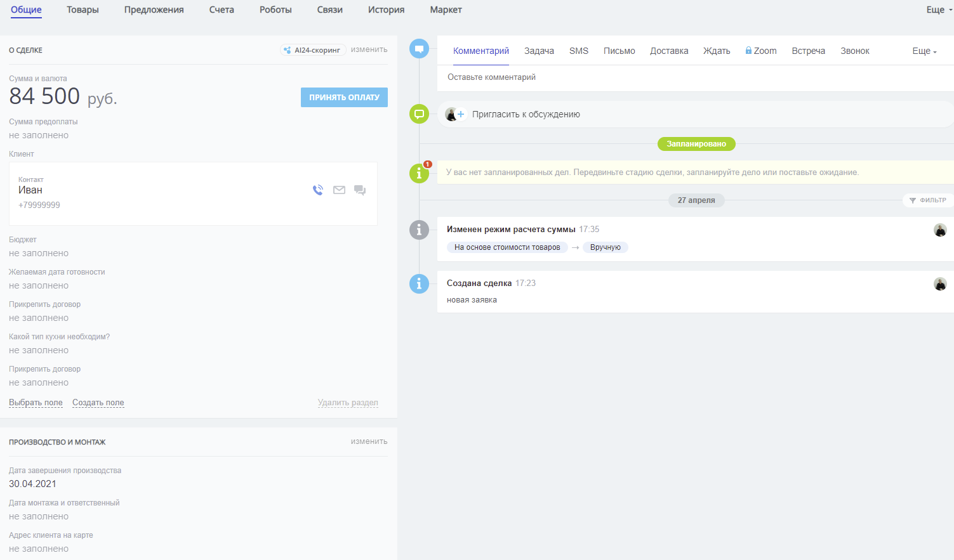
Task: Click the Выбрать поле link
Action: point(36,403)
